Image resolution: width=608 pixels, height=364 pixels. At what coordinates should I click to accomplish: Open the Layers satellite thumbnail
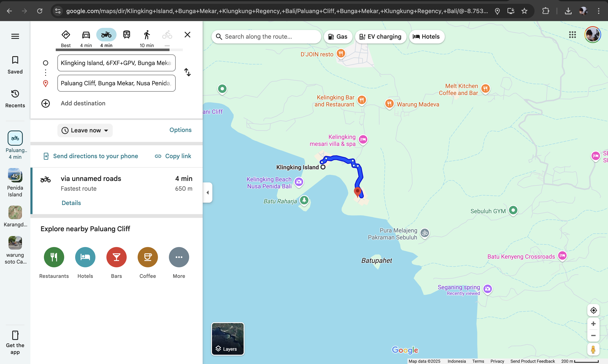point(228,339)
